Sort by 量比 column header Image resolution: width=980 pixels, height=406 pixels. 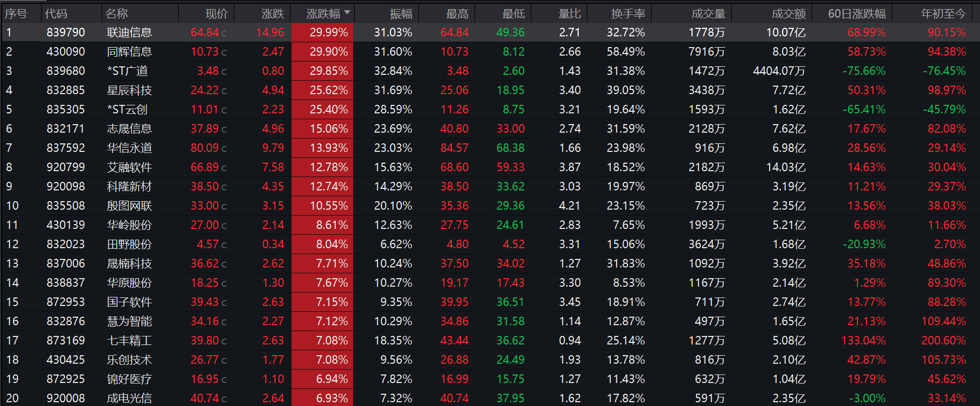[570, 14]
